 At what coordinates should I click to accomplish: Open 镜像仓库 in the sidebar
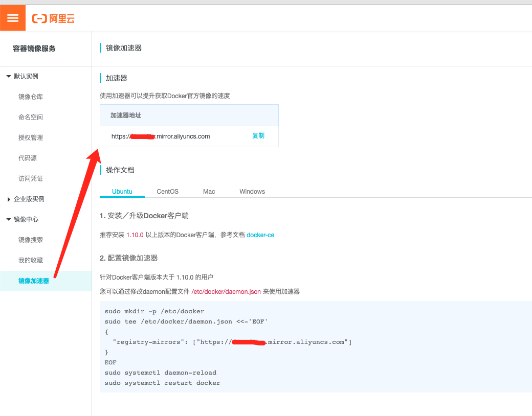tap(31, 97)
